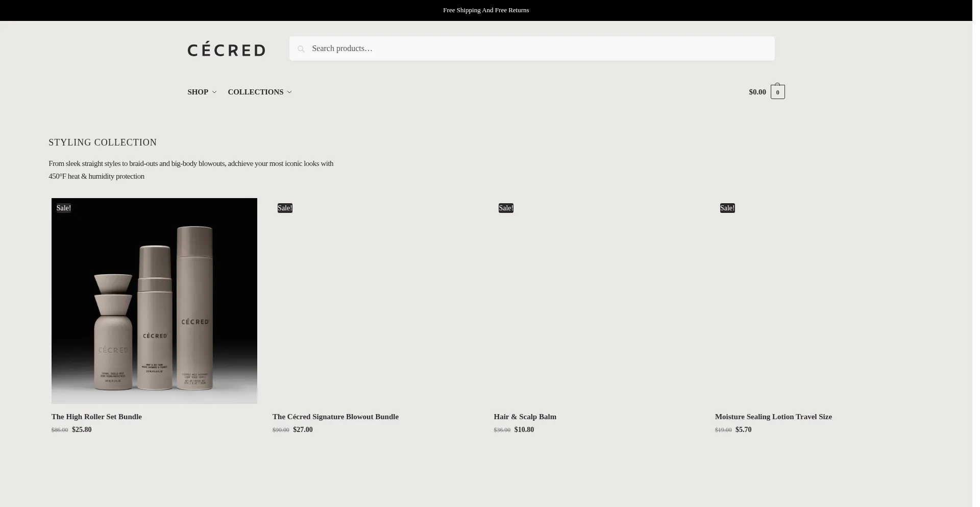Open the Hair & Scalp Balm link
The width and height of the screenshot is (980, 507).
pos(525,417)
